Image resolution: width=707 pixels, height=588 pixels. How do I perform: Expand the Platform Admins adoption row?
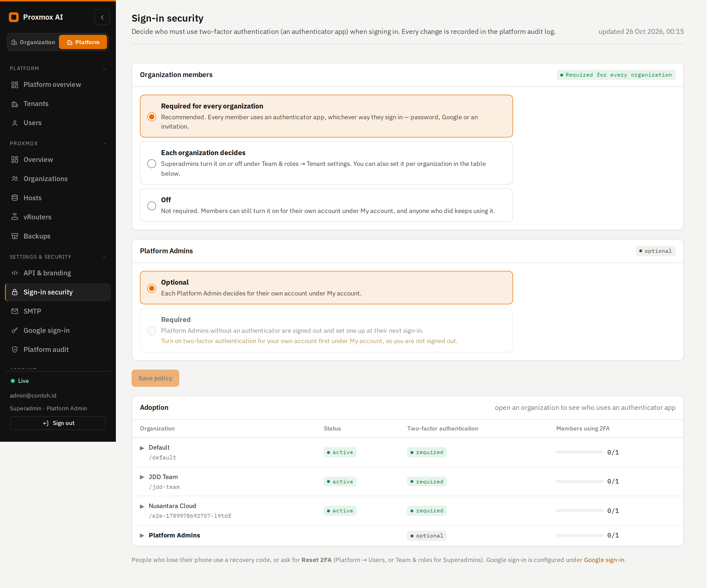(142, 536)
